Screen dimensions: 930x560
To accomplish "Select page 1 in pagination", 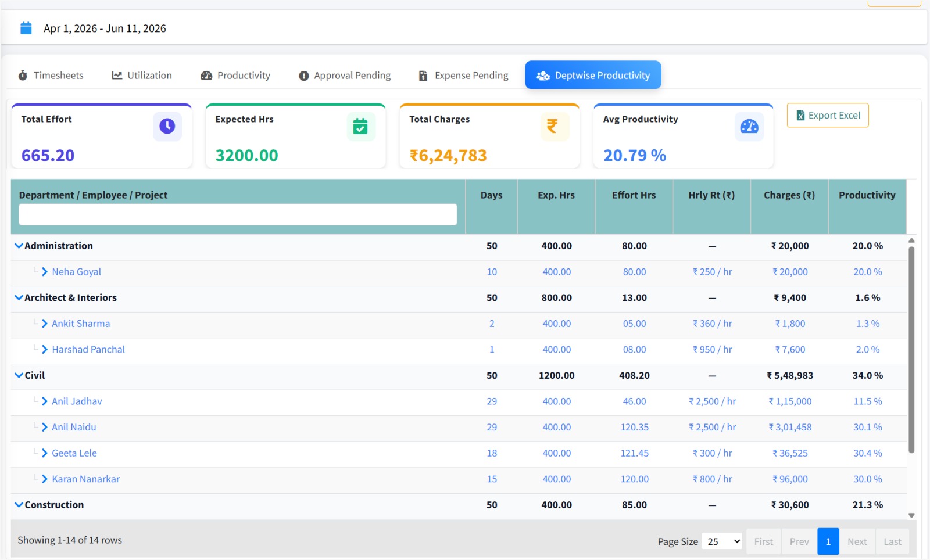I will pos(828,541).
